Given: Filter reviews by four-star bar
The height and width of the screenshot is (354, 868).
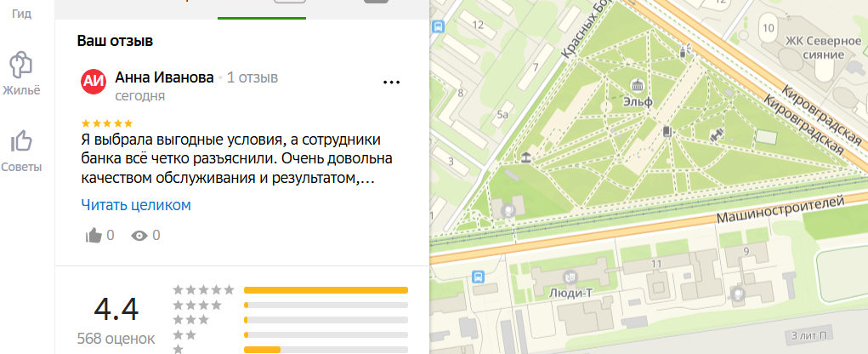Looking at the screenshot, I should point(326,305).
